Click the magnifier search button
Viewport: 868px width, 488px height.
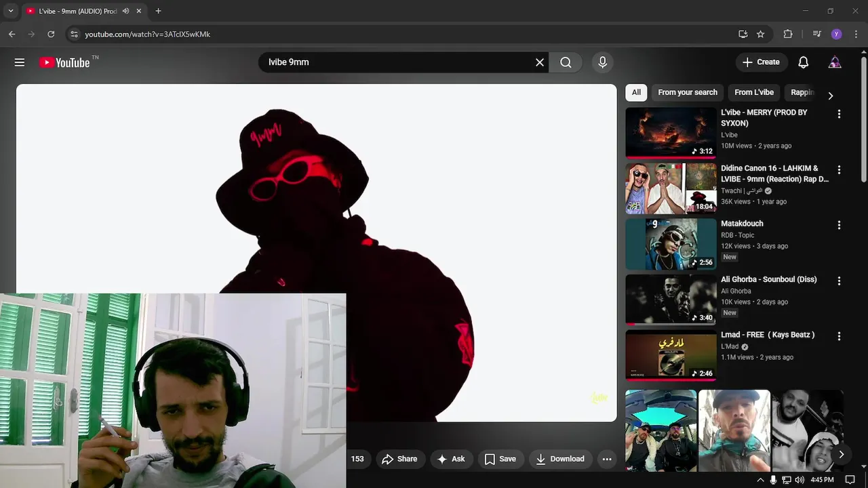[566, 62]
